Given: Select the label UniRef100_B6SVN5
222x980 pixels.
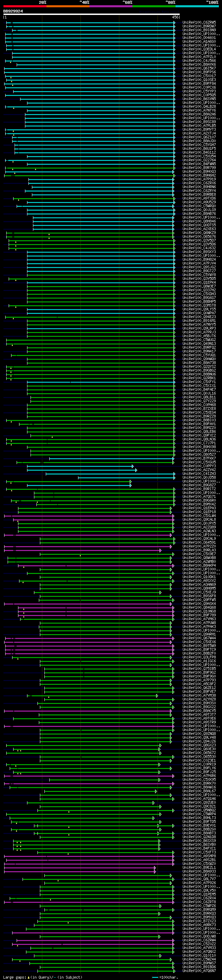Looking at the screenshot, I should pyautogui.click(x=199, y=99).
